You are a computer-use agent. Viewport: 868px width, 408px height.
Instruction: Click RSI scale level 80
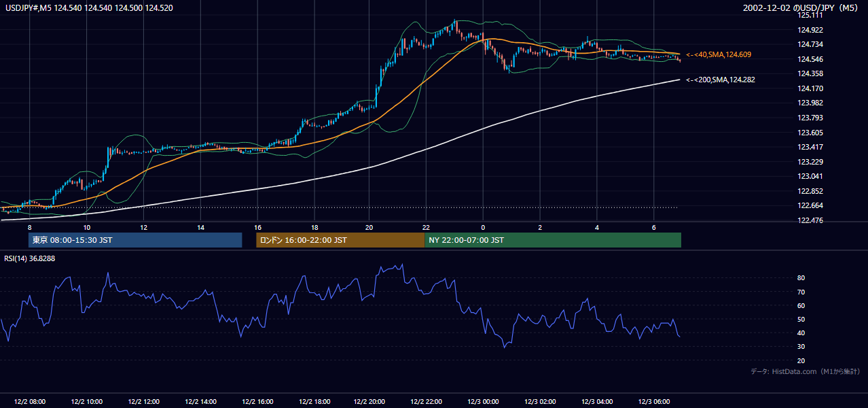(x=801, y=278)
